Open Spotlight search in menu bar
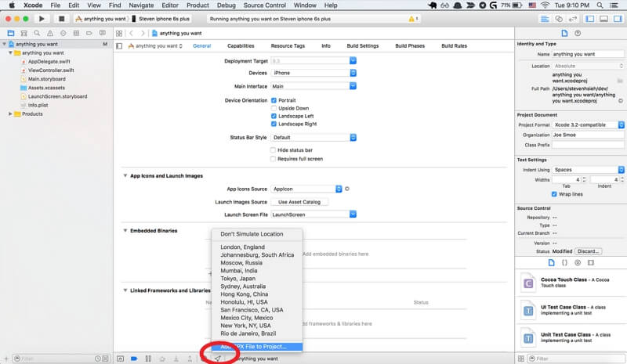 click(x=600, y=5)
